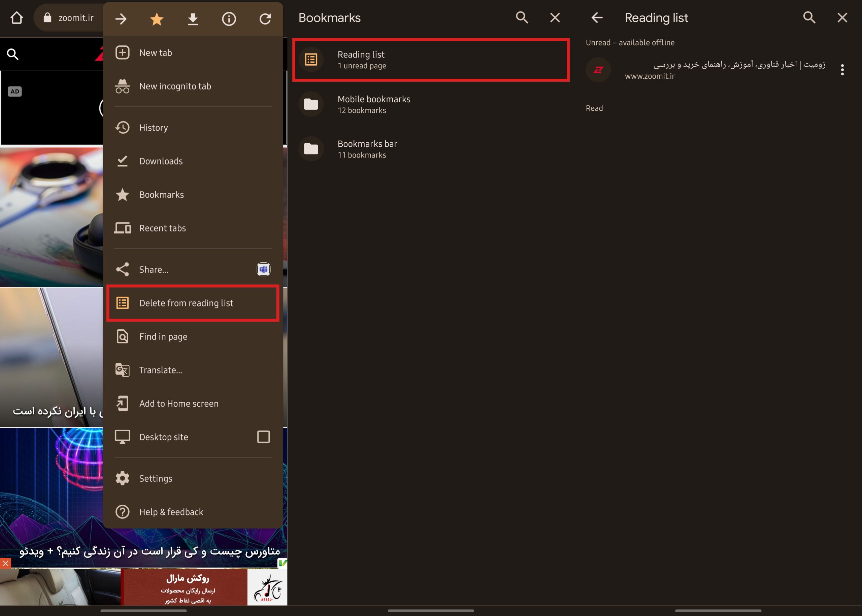Choose New incognito tab
Image resolution: width=862 pixels, height=616 pixels.
coord(175,86)
